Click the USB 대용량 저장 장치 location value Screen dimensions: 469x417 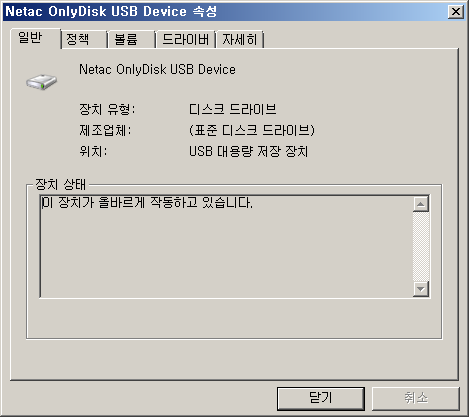click(x=248, y=151)
